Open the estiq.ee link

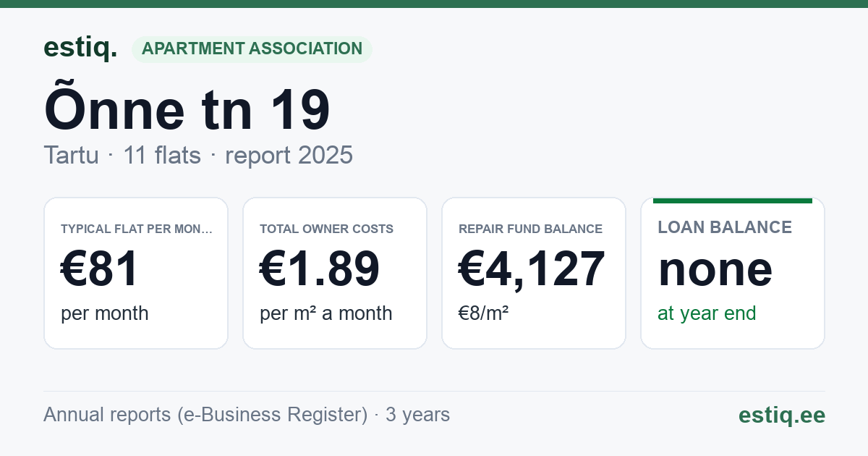pos(781,415)
